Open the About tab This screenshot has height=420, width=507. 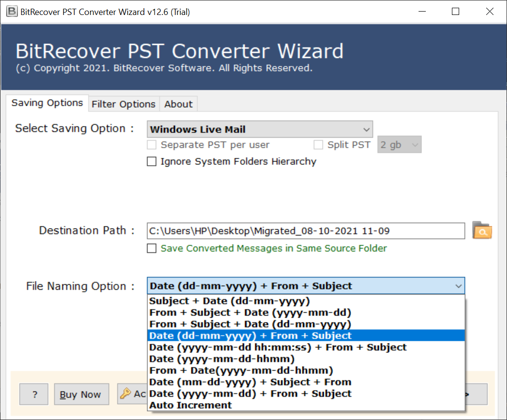coord(178,104)
